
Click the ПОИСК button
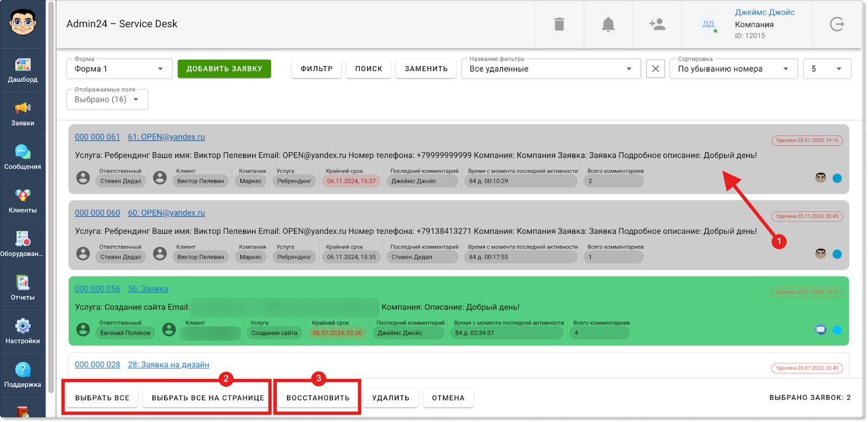coord(369,69)
